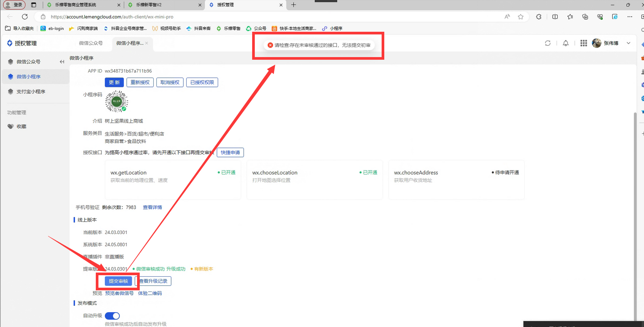Select the wx.chooseAddress interface card
The width and height of the screenshot is (644, 327).
click(x=457, y=180)
